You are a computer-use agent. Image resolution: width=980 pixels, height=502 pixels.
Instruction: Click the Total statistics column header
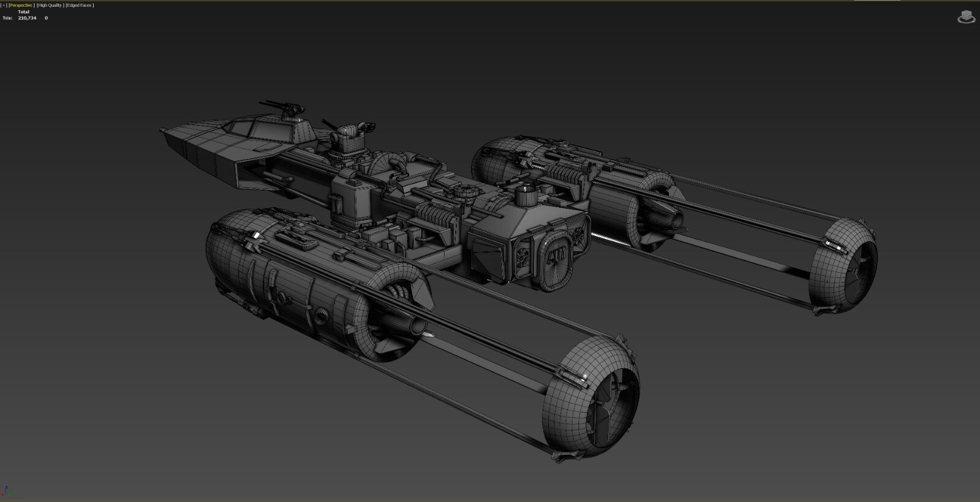(x=24, y=12)
